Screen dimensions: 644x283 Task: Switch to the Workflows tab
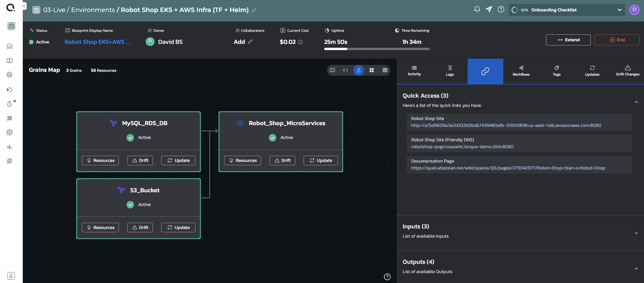(x=521, y=71)
